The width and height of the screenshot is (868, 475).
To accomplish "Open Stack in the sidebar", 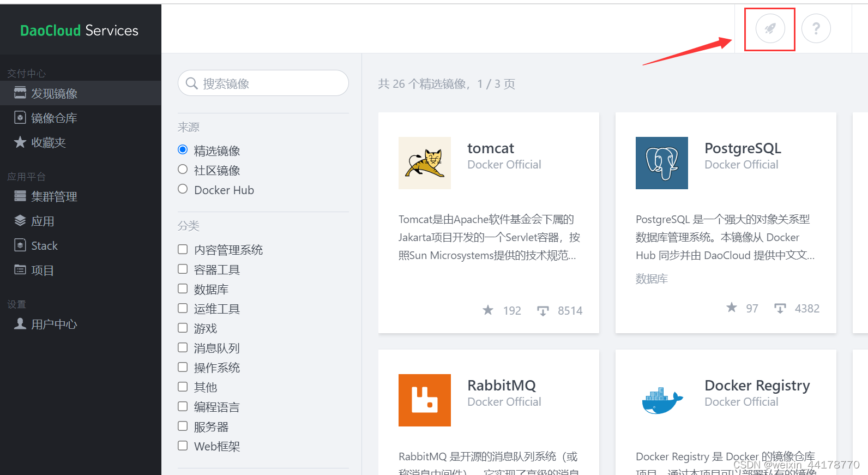I will (x=81, y=245).
